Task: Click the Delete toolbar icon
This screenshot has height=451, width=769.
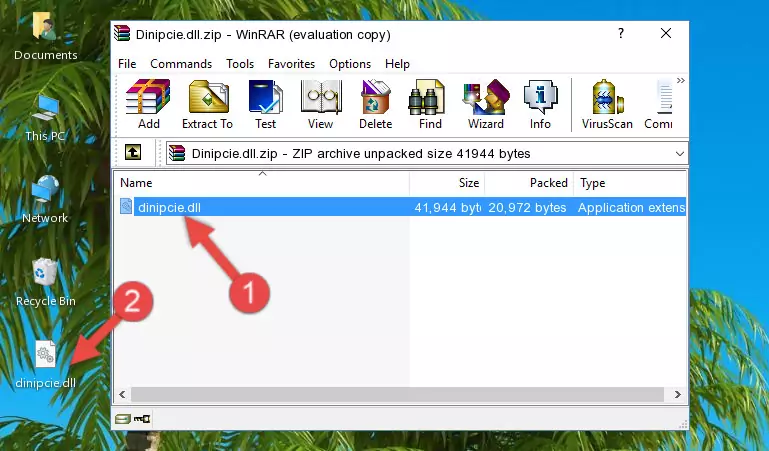Action: [375, 104]
